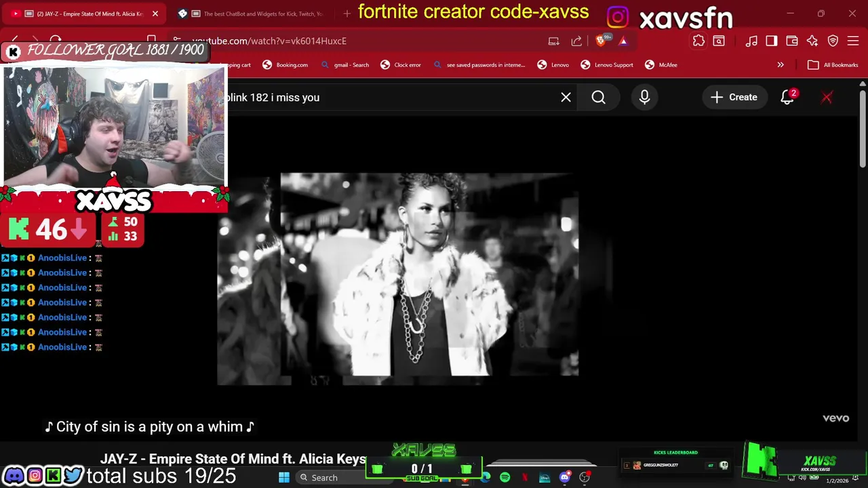
Task: Open the All Bookmarks folder
Action: tap(833, 65)
